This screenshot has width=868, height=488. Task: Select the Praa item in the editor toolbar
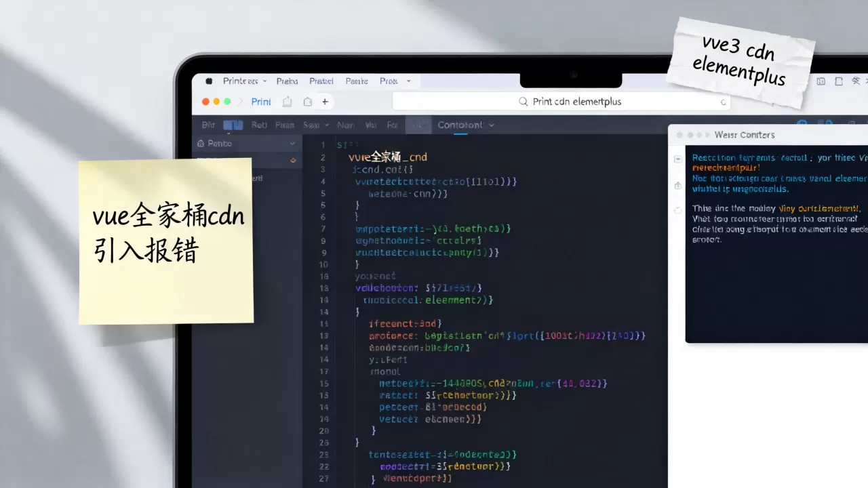[x=285, y=125]
